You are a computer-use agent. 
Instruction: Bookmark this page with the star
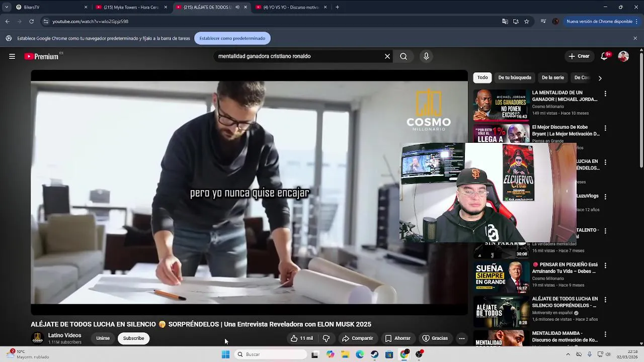pos(526,22)
